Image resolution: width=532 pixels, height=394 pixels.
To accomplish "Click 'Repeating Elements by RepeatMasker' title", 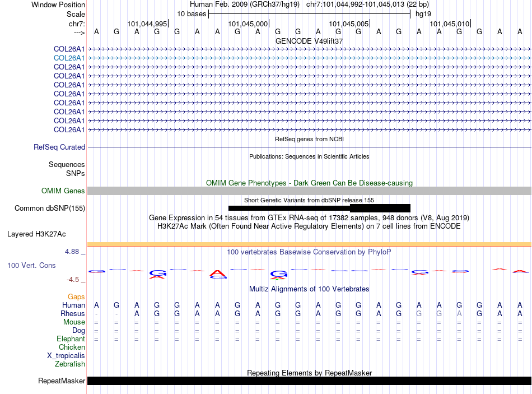I will pos(309,373).
